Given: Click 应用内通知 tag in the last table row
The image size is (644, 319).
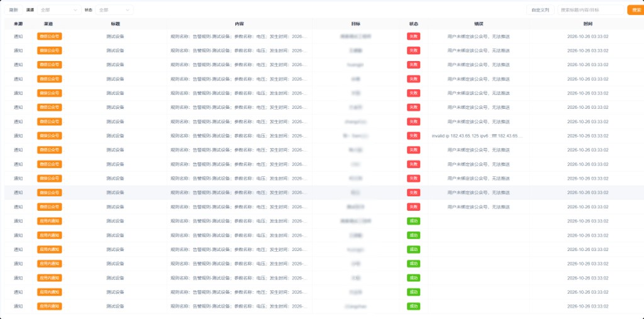Looking at the screenshot, I should [x=49, y=306].
